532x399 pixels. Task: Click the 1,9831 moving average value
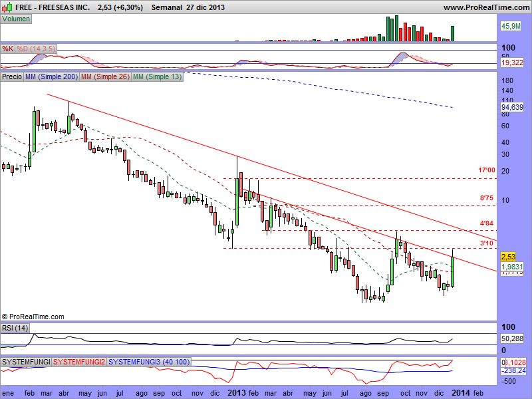(512, 267)
